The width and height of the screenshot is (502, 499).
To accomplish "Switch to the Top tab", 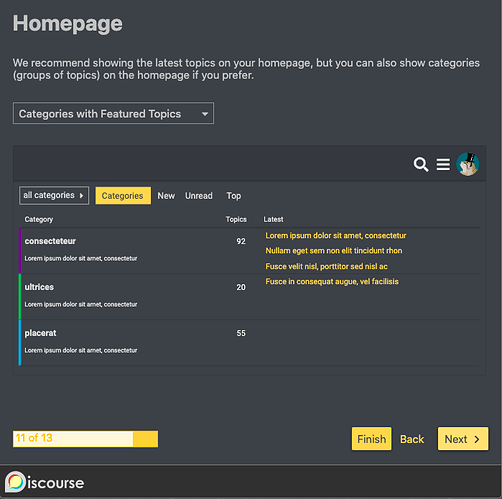I will [234, 196].
